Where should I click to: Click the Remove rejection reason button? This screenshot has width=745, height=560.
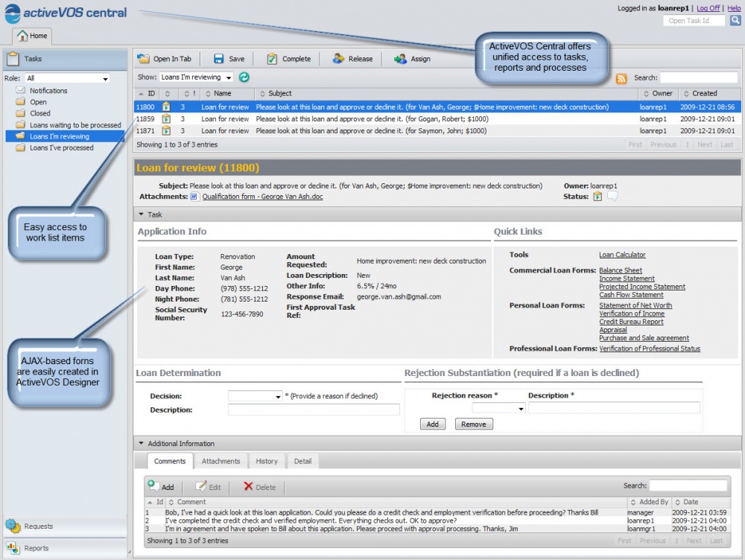tap(473, 424)
